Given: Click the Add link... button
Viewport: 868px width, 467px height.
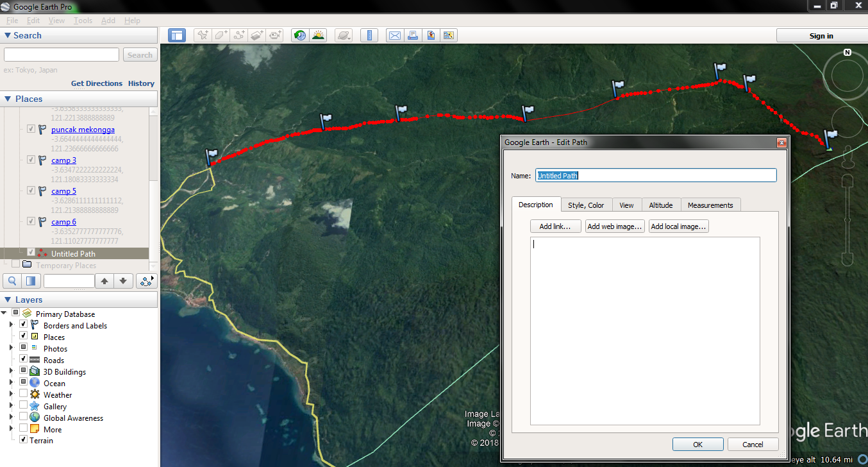Looking at the screenshot, I should coord(555,226).
